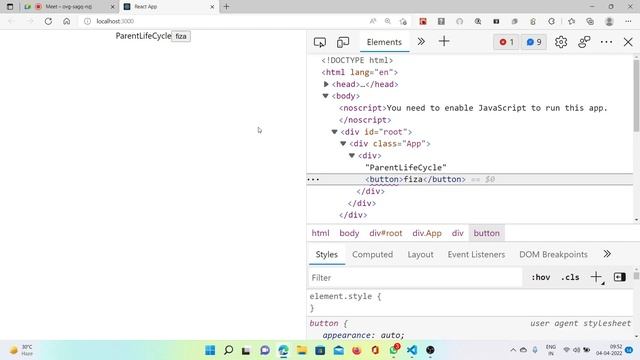Screen dimensions: 640x360
Task: Switch to the Meet browser tab
Action: (x=69, y=7)
